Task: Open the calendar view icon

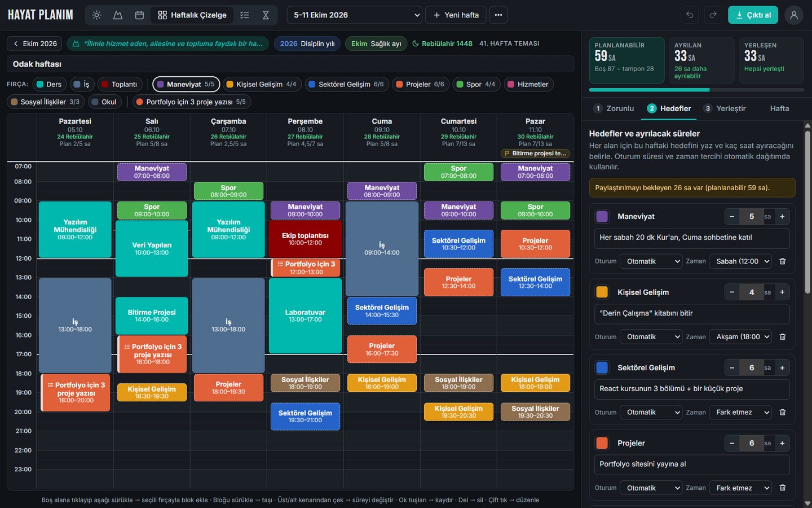Action: point(139,15)
